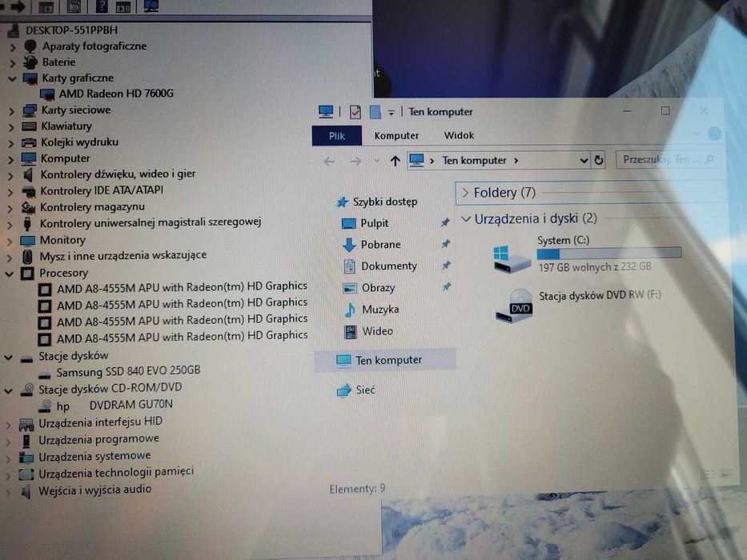This screenshot has width=747, height=560.
Task: Open the address bar history dropdown
Action: [584, 161]
